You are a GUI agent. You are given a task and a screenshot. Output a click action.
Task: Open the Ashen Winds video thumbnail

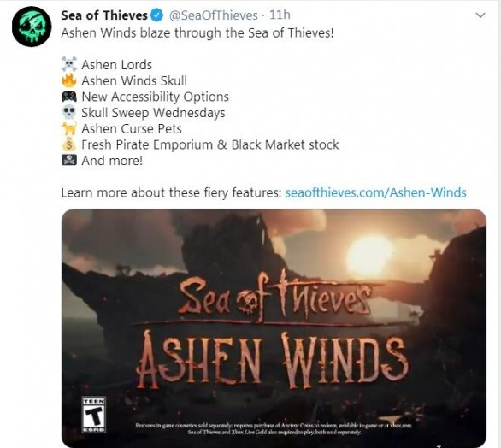click(x=274, y=328)
